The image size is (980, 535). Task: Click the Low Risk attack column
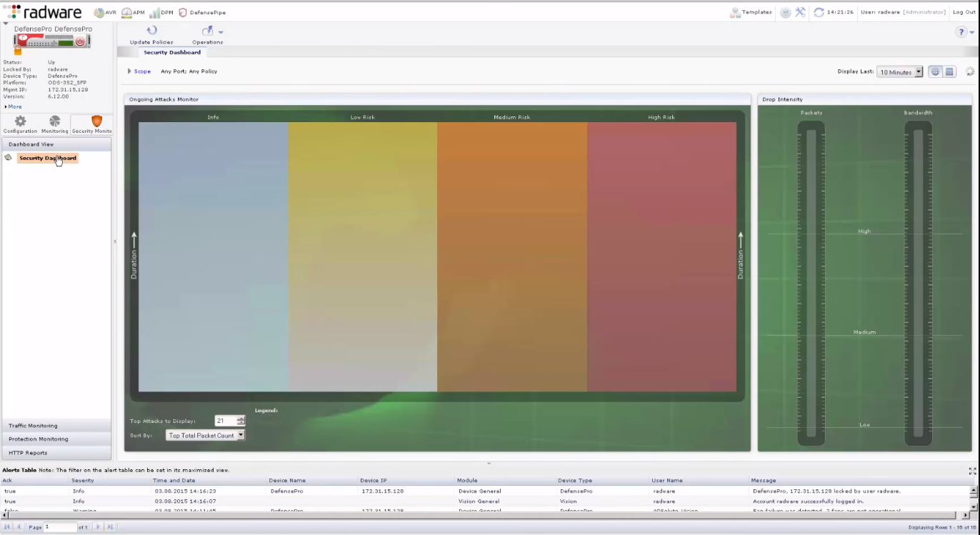(363, 257)
